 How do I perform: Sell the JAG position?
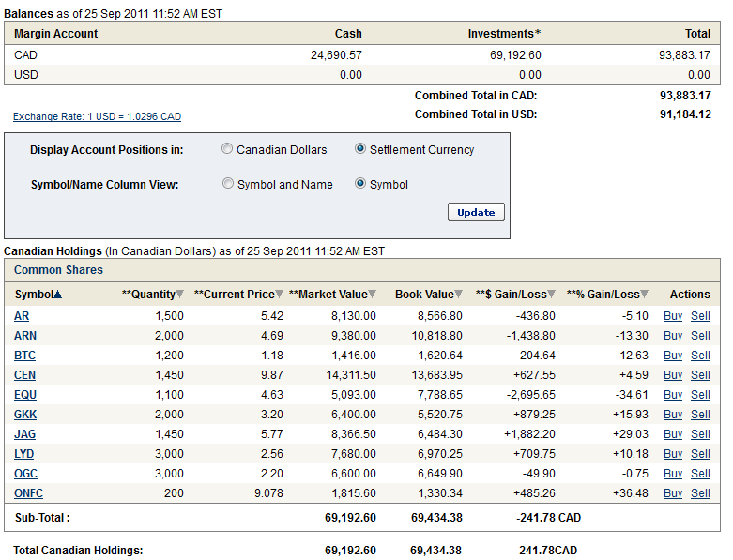700,434
